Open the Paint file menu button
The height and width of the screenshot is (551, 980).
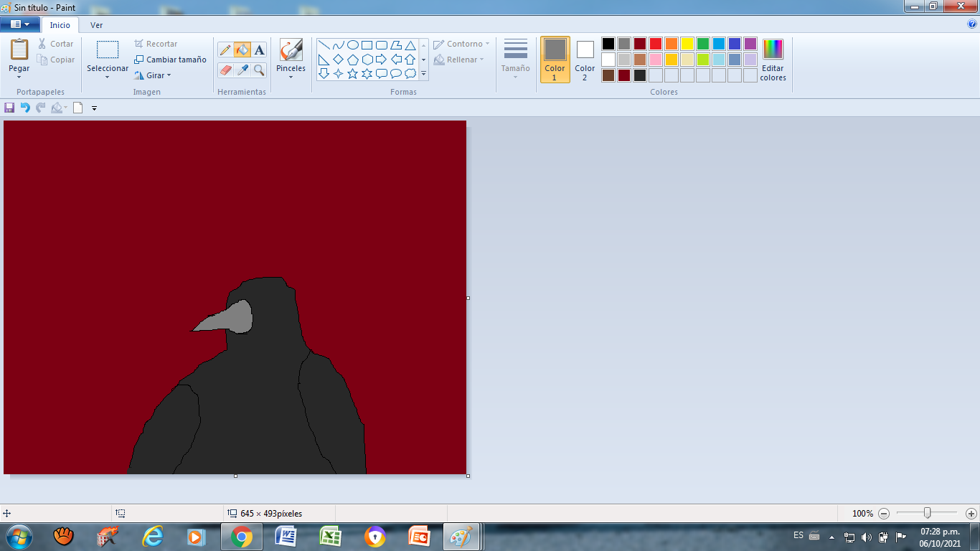tap(19, 24)
